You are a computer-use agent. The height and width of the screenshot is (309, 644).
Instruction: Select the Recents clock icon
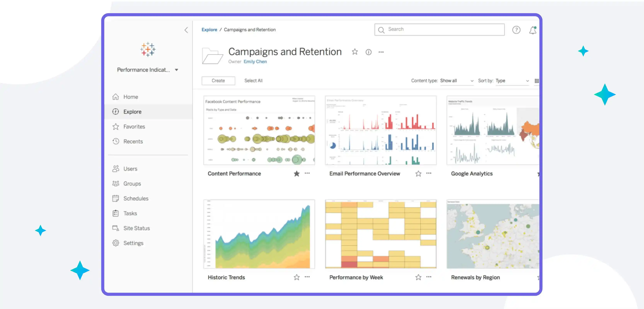[x=116, y=141]
